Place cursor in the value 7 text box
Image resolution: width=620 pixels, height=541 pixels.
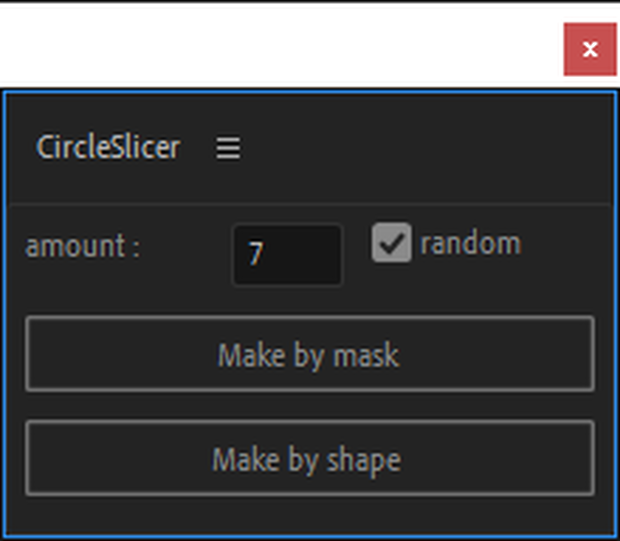pos(287,255)
